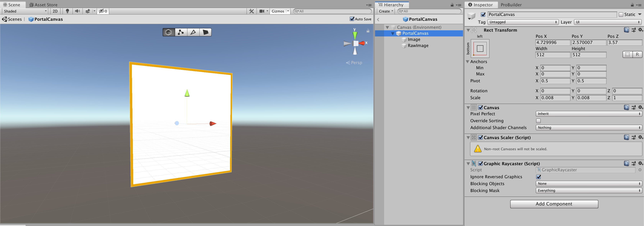Open the Blocking Objects dropdown
Image resolution: width=644 pixels, height=226 pixels.
point(588,184)
